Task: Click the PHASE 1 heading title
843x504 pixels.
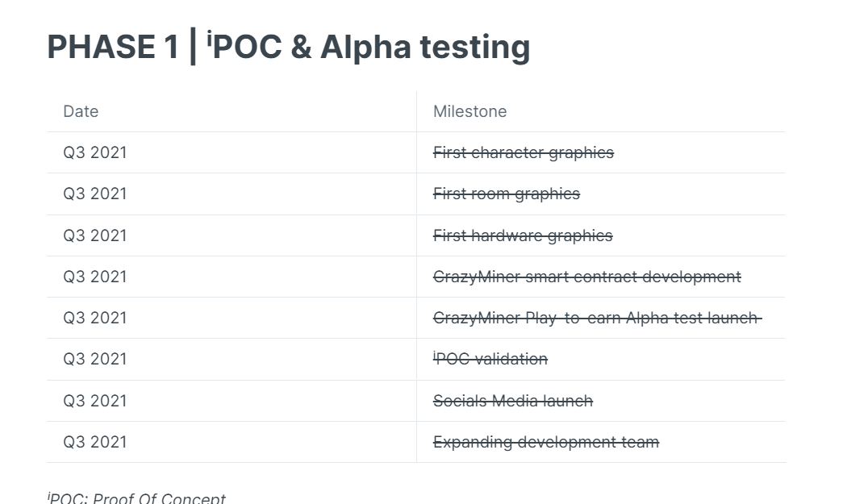Action: (x=288, y=47)
